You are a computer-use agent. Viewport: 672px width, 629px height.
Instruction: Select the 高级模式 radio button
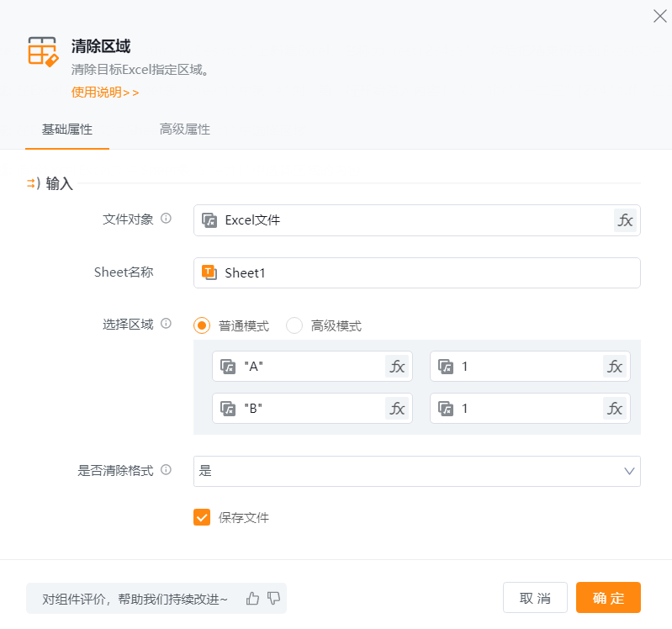(x=294, y=325)
